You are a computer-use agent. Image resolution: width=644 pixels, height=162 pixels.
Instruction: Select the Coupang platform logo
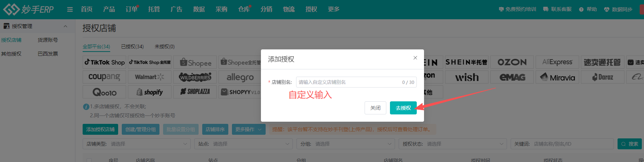pos(104,77)
